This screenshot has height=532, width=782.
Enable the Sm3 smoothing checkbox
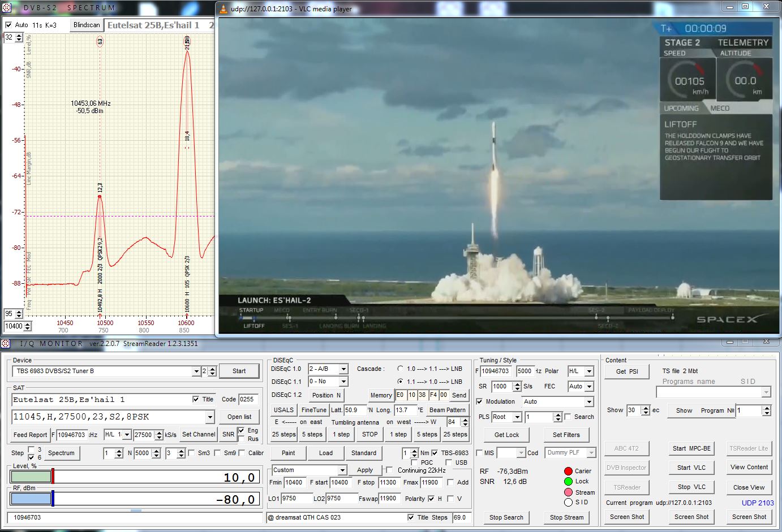pyautogui.click(x=191, y=453)
